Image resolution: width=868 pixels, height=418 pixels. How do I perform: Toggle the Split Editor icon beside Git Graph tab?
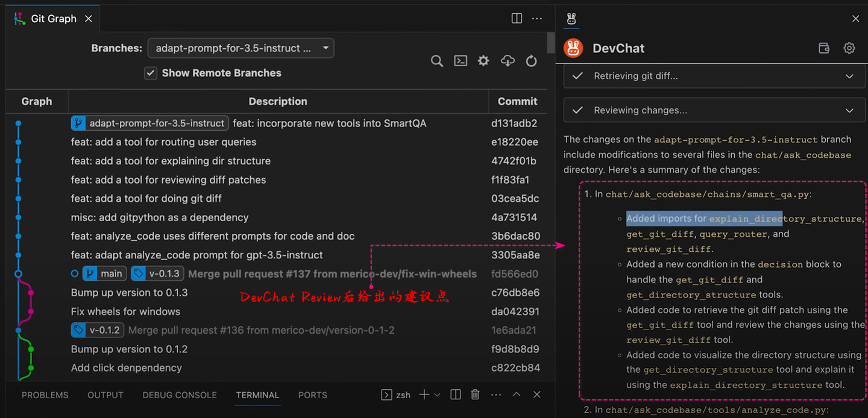click(x=517, y=18)
